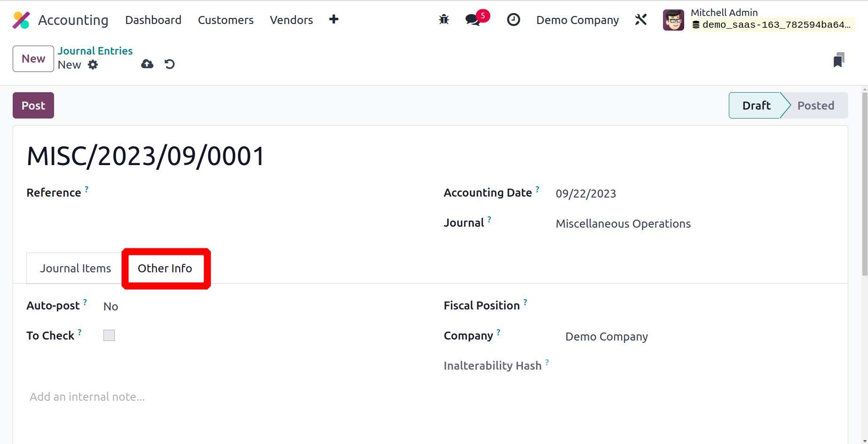Go back to Journal Entries breadcrumb
Viewport: 868px width, 444px height.
click(x=95, y=51)
